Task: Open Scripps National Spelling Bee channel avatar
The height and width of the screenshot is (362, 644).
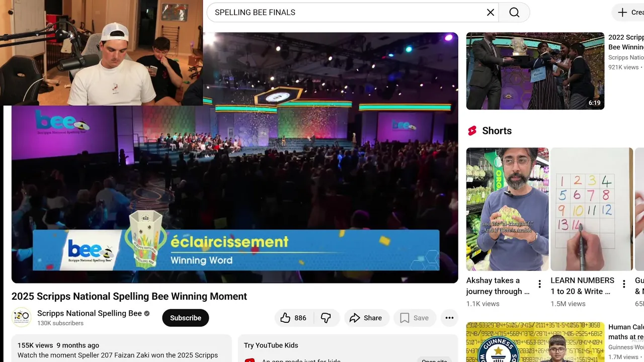Action: click(x=21, y=317)
